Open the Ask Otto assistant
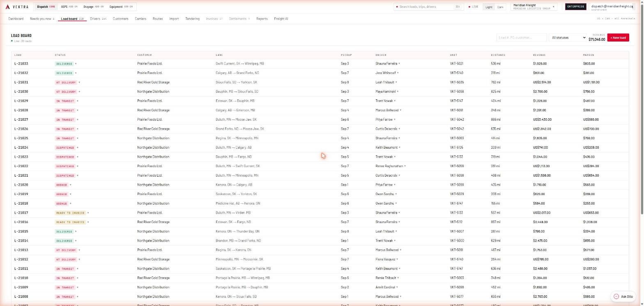 623,297
